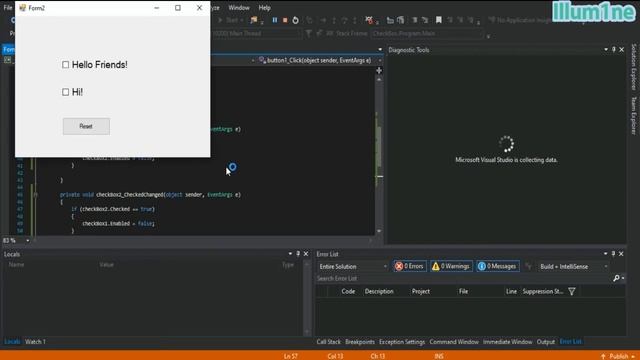640x360 pixels.
Task: Click the Name column header in Locals
Action: (x=16, y=264)
